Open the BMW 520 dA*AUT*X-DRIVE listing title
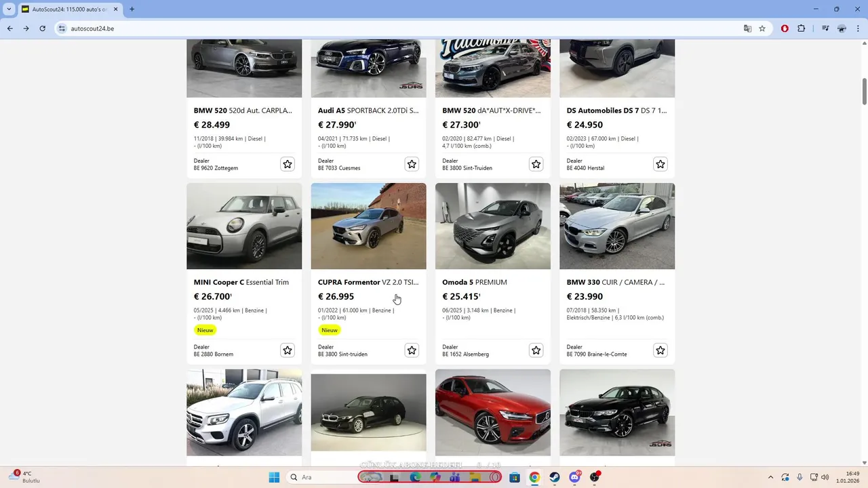868x488 pixels. coord(492,110)
